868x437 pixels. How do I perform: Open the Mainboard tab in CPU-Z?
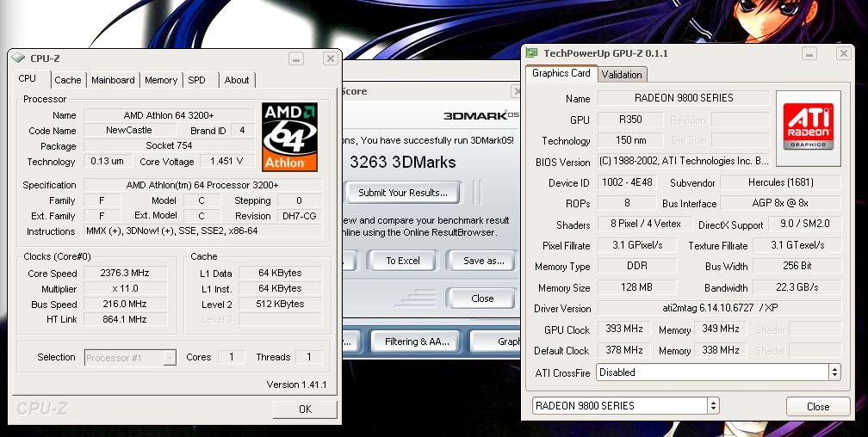pos(113,80)
